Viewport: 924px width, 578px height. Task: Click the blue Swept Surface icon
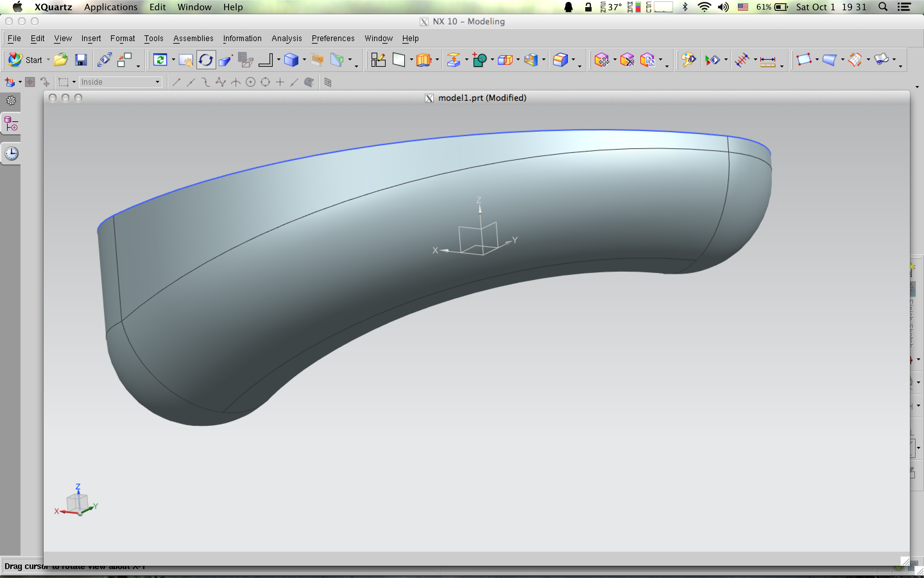(829, 60)
